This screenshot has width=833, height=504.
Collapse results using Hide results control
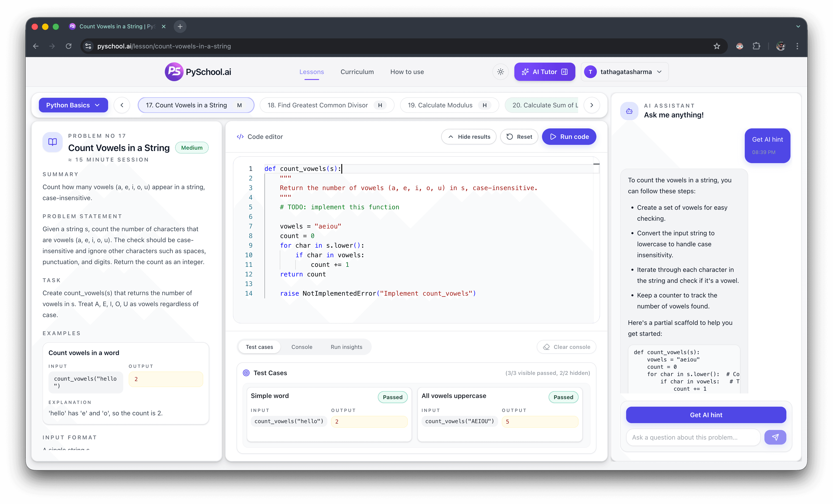pyautogui.click(x=469, y=136)
